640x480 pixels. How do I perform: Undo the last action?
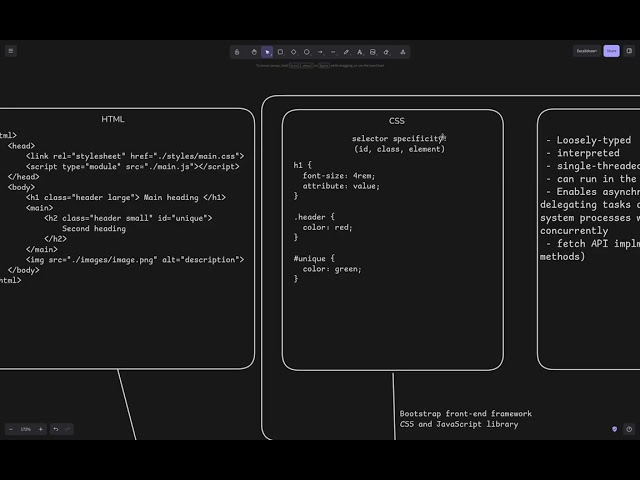pos(56,429)
